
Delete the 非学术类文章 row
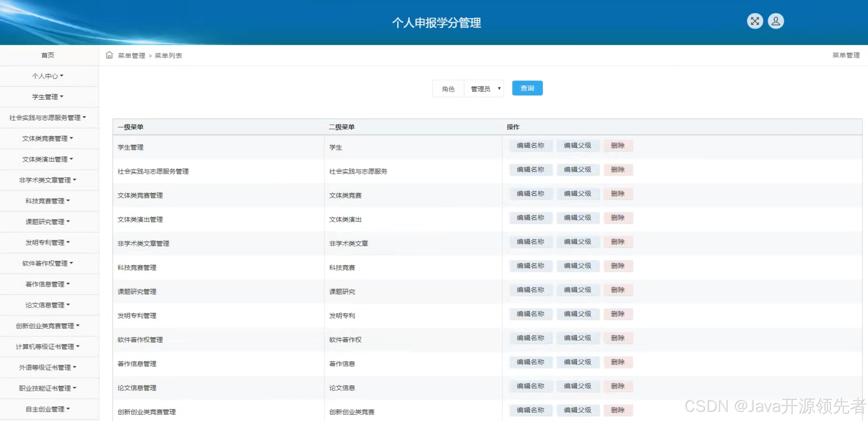(618, 241)
